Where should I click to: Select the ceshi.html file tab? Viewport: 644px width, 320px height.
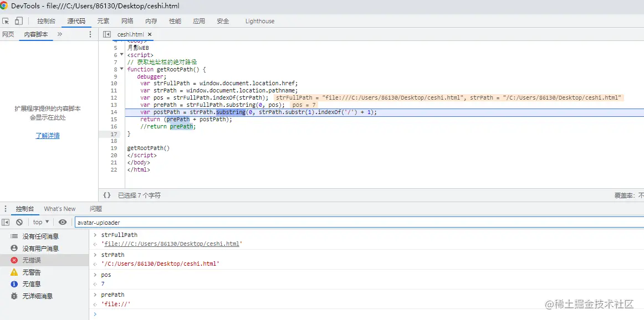pos(130,34)
